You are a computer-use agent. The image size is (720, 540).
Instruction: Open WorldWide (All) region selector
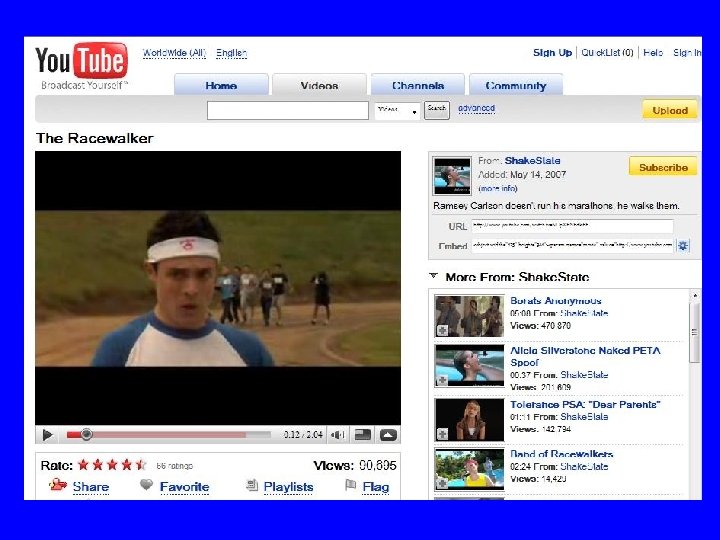[x=174, y=53]
